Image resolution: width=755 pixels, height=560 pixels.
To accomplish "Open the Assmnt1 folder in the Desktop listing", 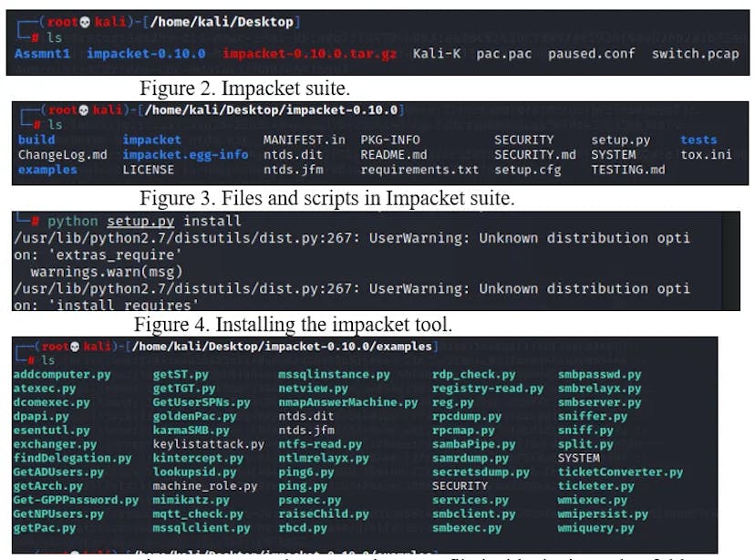I will click(x=45, y=54).
